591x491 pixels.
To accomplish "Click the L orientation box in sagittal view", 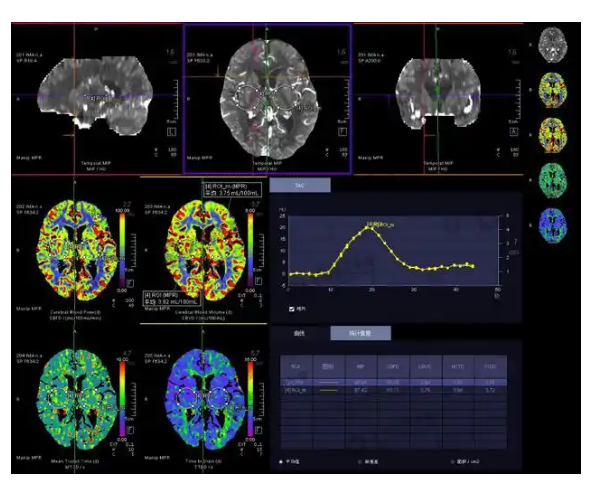I will [x=171, y=132].
